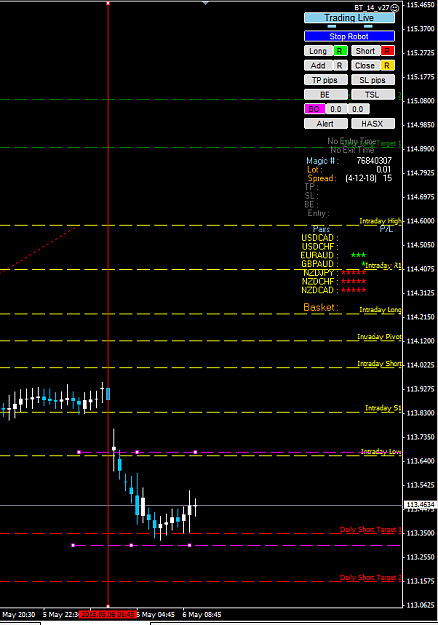Image resolution: width=438 pixels, height=625 pixels.
Task: Open a Short position
Action: [x=365, y=51]
